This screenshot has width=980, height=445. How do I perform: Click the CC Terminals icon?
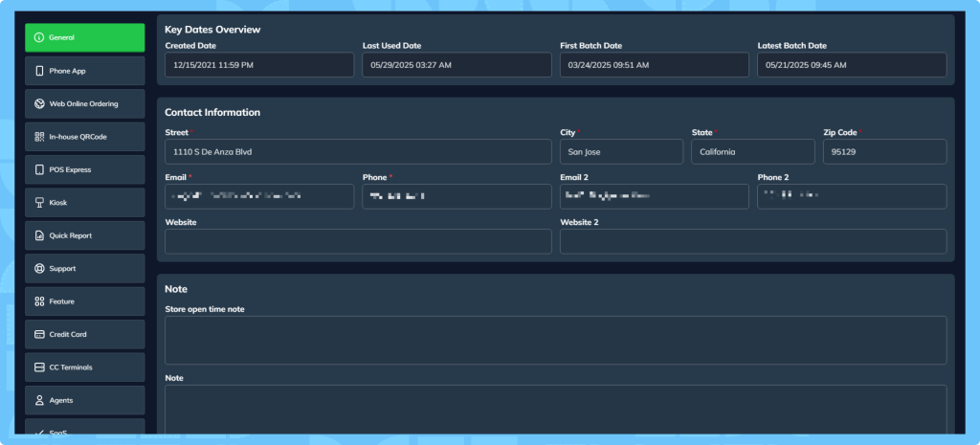[39, 367]
